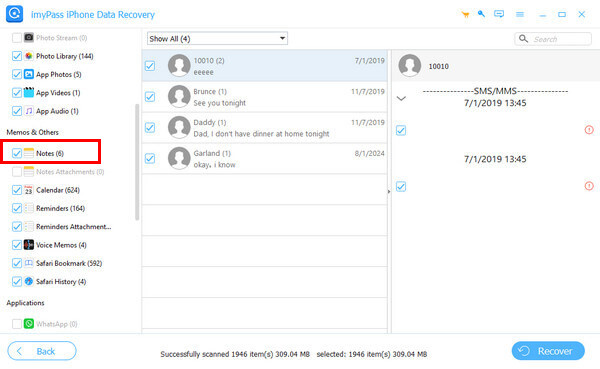Uncheck the Notes checkbox
This screenshot has width=600, height=369.
click(x=16, y=153)
